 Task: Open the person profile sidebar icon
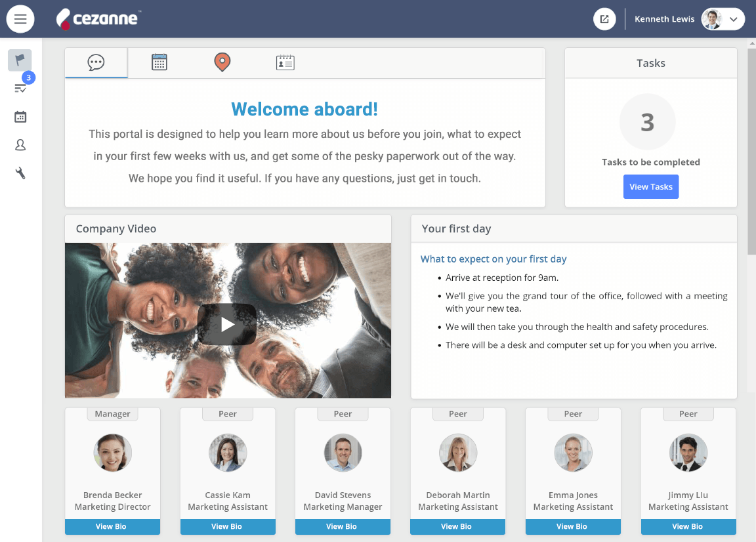[x=20, y=145]
